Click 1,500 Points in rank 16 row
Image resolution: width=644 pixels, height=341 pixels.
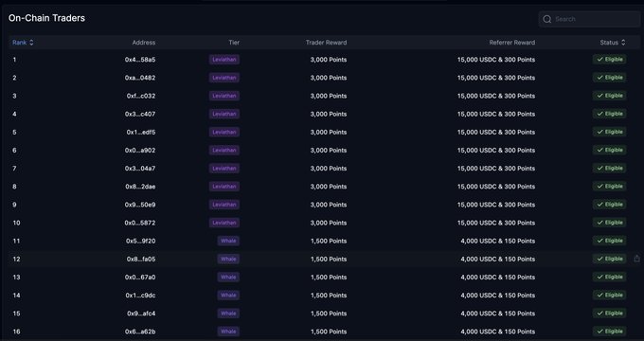point(329,332)
